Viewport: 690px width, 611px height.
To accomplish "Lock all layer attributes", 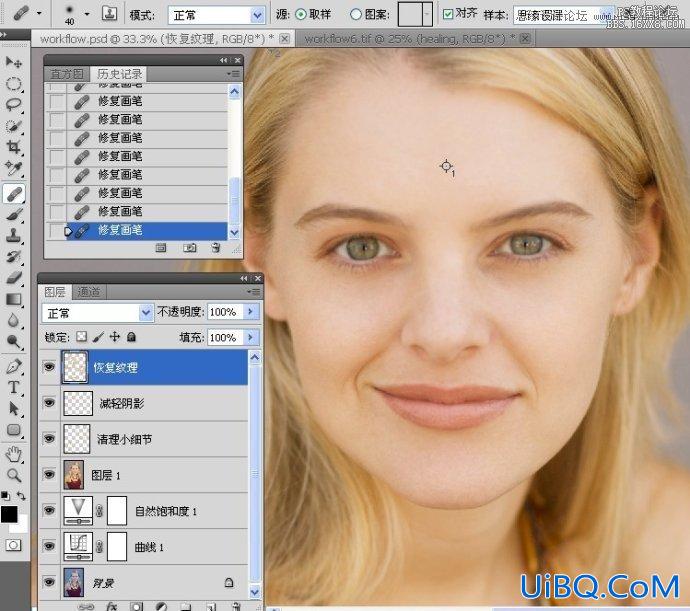I will (131, 337).
